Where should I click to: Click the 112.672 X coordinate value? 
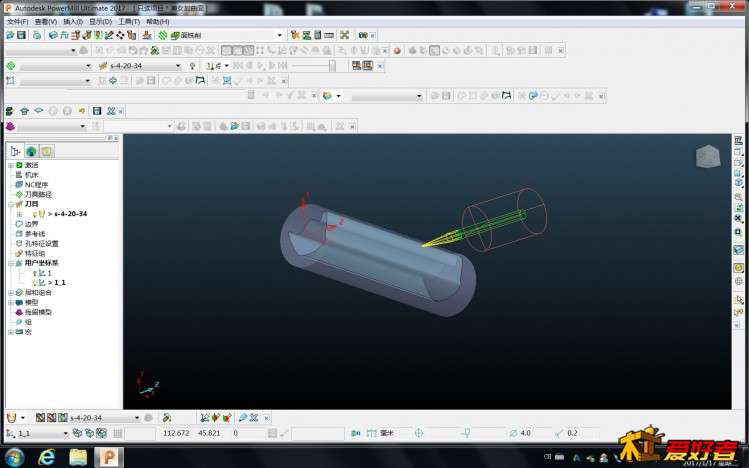tap(176, 433)
